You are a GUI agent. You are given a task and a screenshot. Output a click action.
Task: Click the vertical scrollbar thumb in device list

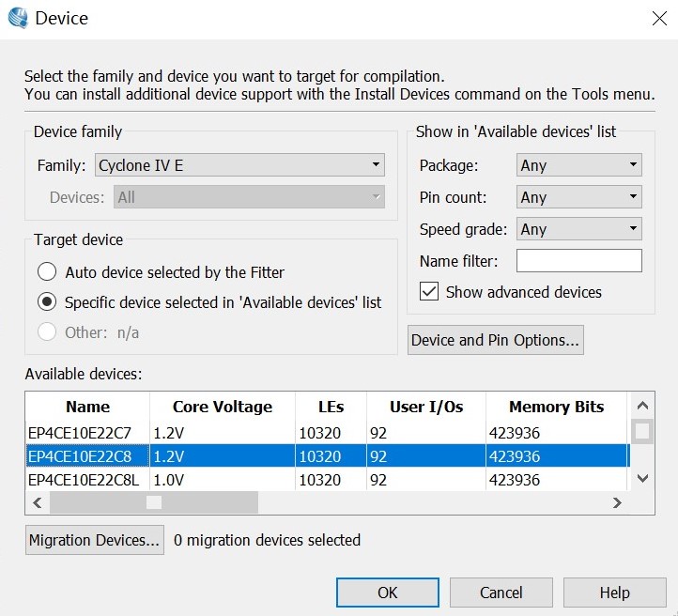click(x=642, y=431)
